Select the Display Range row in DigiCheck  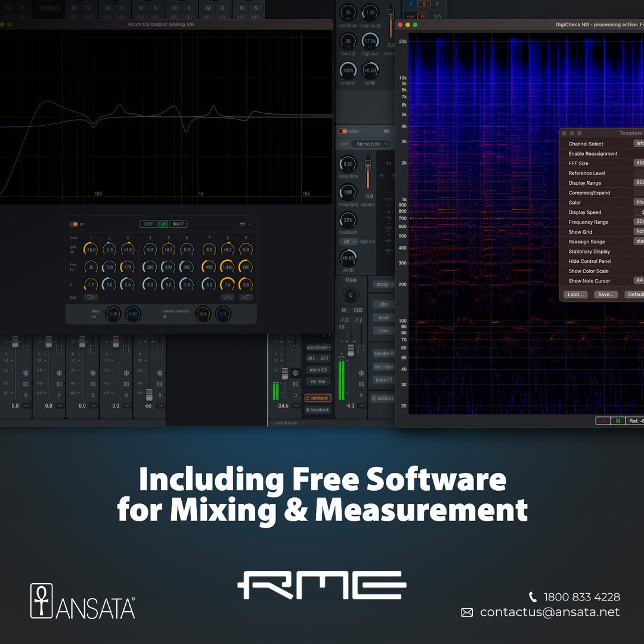[x=602, y=183]
